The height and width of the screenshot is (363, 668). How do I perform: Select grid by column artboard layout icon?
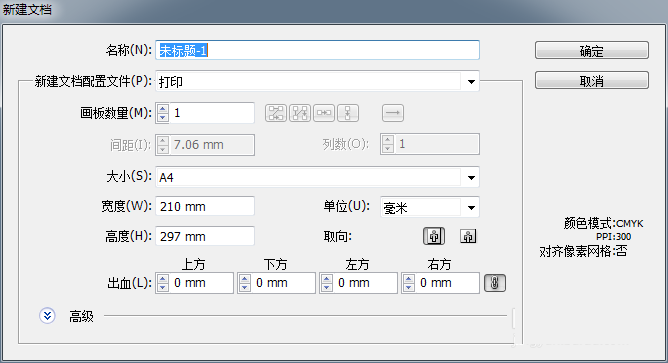pyautogui.click(x=300, y=113)
